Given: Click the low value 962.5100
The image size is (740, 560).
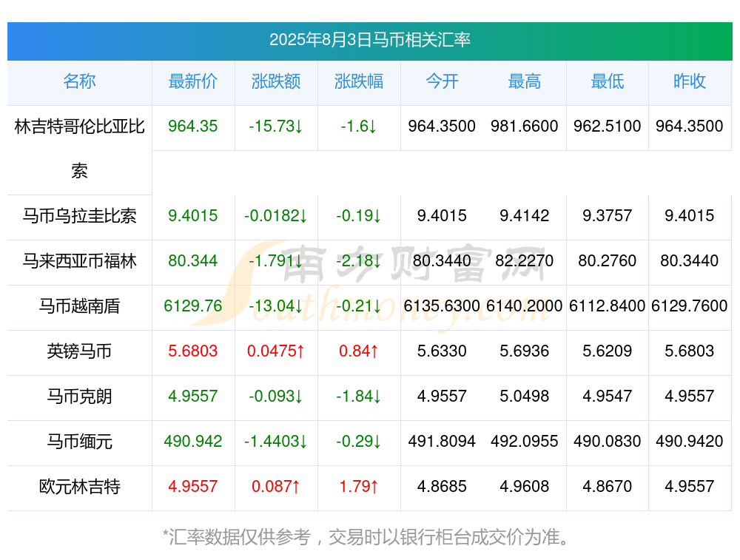Looking at the screenshot, I should pyautogui.click(x=608, y=126).
